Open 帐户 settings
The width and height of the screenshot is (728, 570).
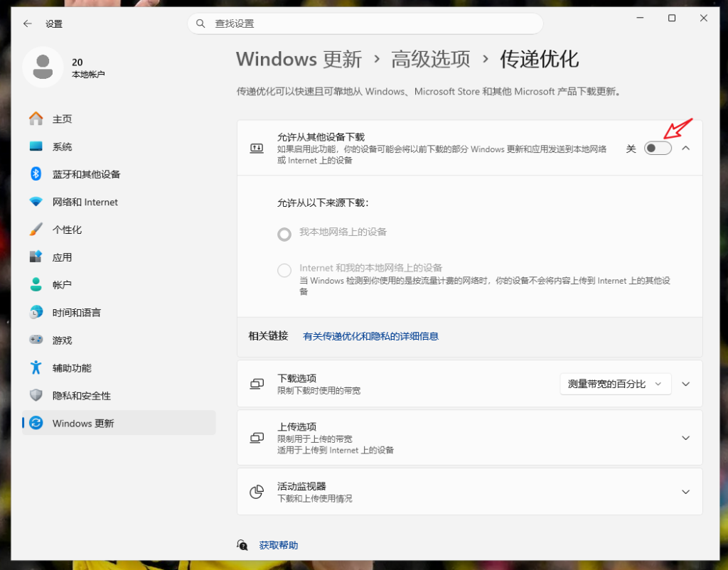tap(119, 284)
